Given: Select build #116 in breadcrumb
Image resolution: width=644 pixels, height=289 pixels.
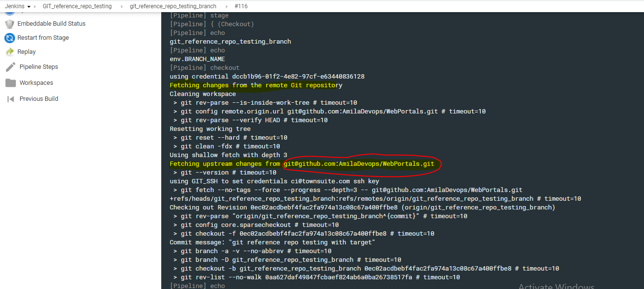Looking at the screenshot, I should click(x=240, y=6).
